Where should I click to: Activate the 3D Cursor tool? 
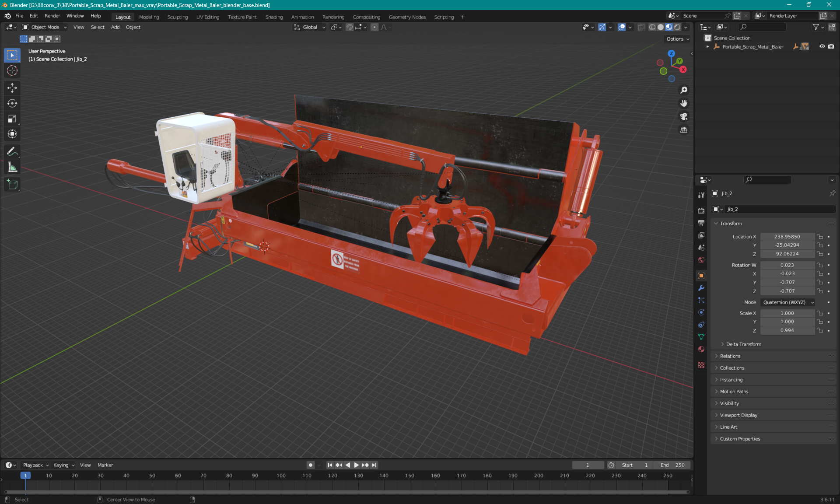[12, 70]
